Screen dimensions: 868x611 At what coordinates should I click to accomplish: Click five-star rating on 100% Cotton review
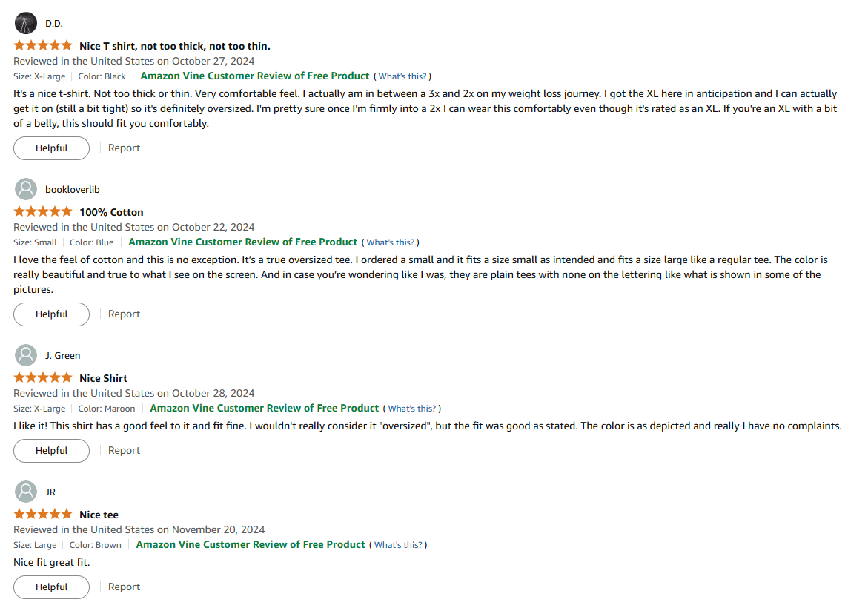[43, 211]
